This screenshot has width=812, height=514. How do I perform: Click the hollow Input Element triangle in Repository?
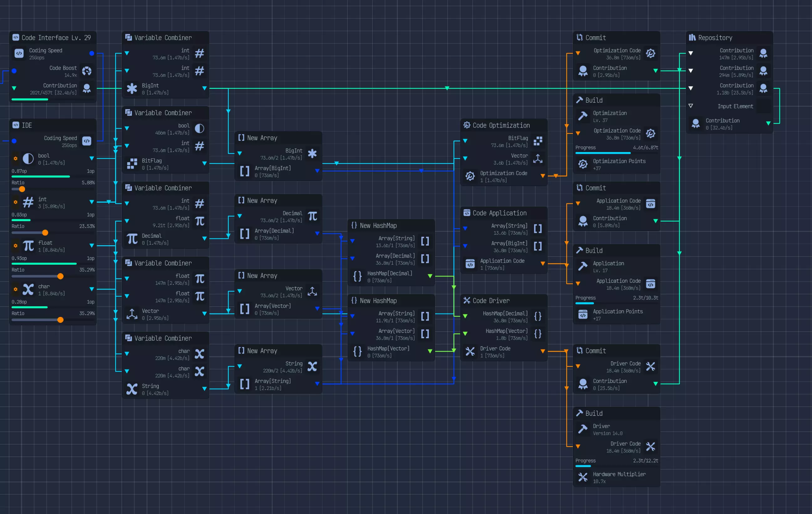point(691,106)
